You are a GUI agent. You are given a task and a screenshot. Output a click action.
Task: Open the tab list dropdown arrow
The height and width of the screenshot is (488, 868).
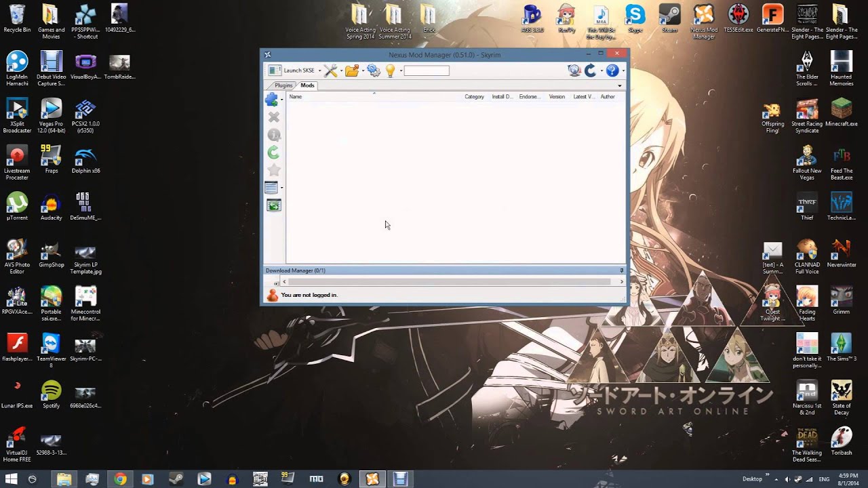(619, 86)
